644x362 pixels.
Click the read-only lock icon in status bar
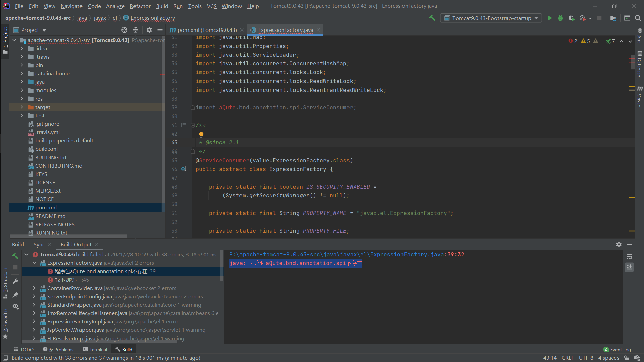[626, 358]
